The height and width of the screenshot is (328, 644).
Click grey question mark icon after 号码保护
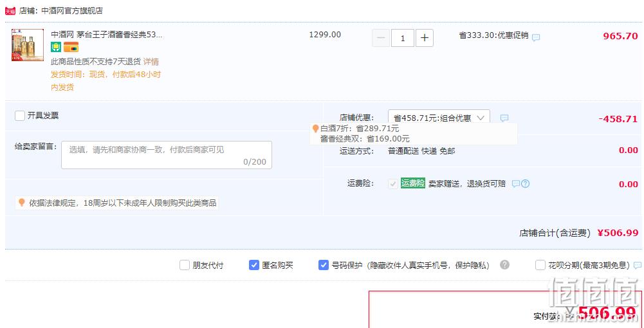tap(505, 265)
